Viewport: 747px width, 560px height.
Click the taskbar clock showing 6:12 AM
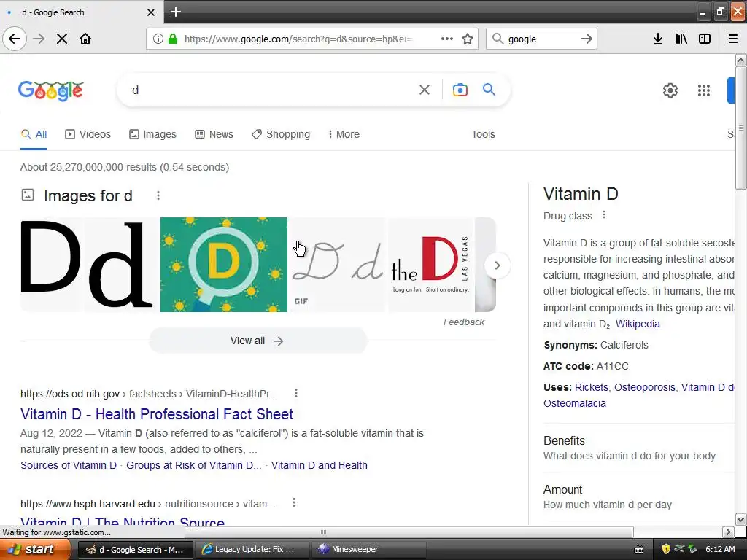coord(720,550)
